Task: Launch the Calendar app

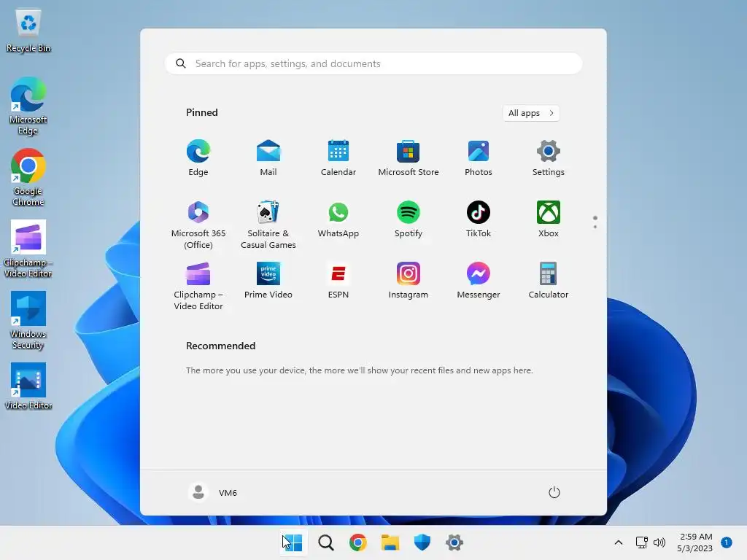Action: click(338, 158)
